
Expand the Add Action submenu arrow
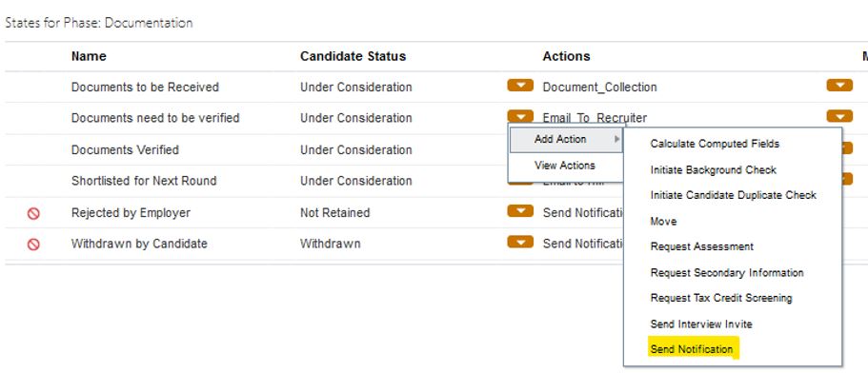pyautogui.click(x=616, y=139)
